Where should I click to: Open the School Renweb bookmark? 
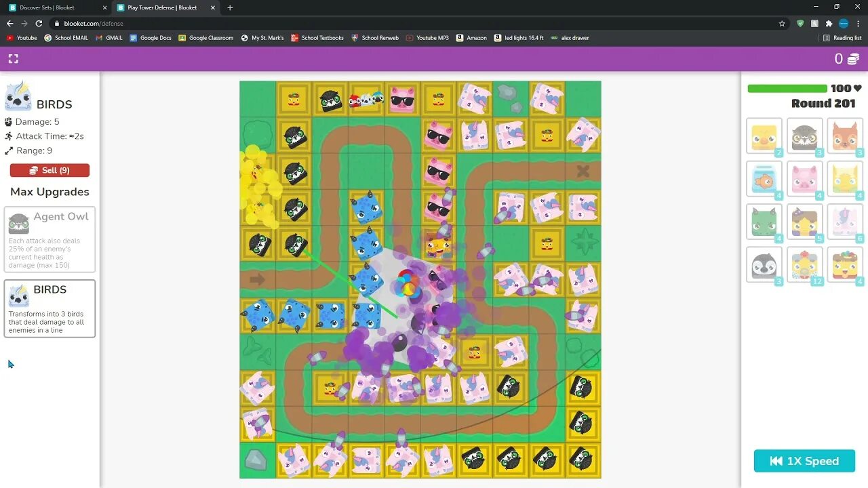[375, 38]
